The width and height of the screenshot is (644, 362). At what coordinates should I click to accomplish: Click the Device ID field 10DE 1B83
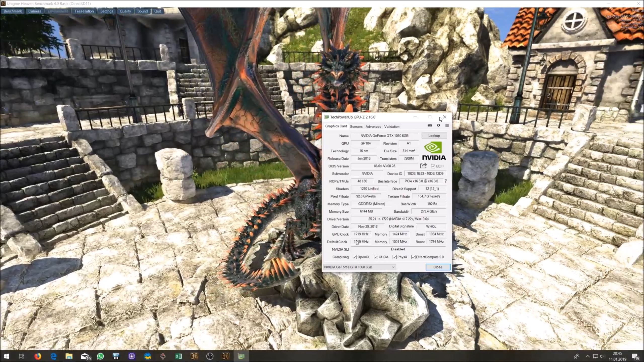coord(425,173)
